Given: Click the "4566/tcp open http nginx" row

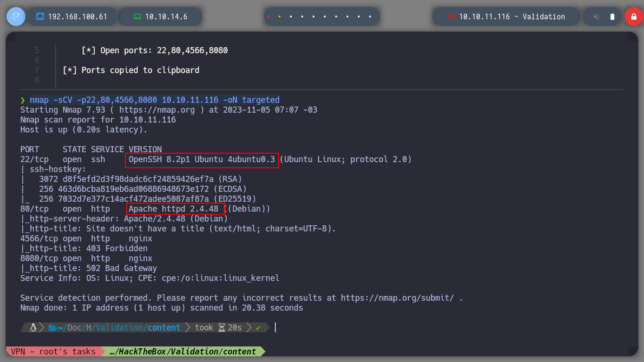Looking at the screenshot, I should pos(86,239).
